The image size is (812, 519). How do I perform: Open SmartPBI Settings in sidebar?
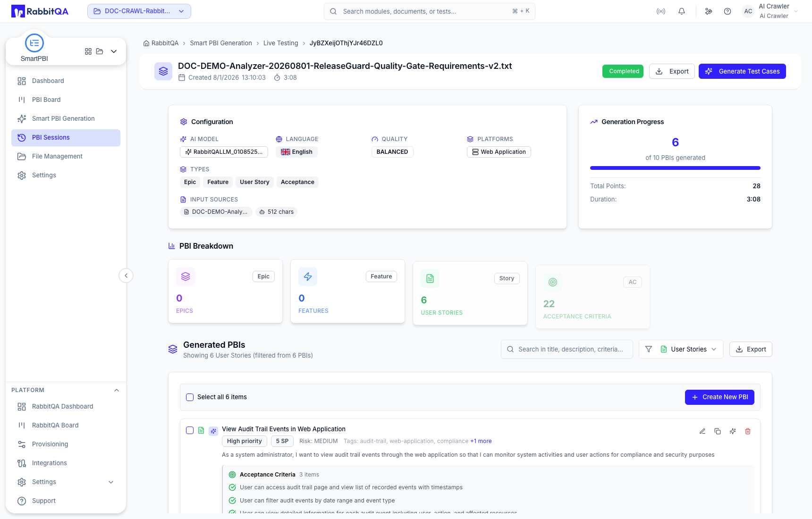coord(66,176)
